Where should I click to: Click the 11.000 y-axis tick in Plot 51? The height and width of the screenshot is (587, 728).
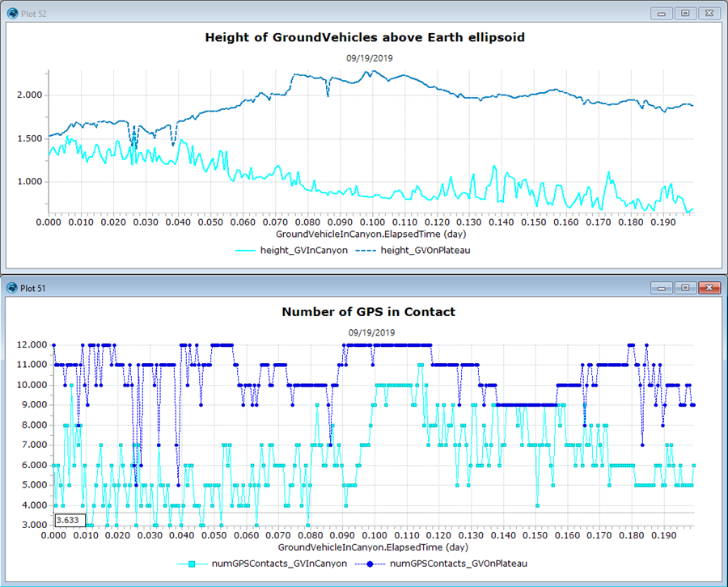32,365
